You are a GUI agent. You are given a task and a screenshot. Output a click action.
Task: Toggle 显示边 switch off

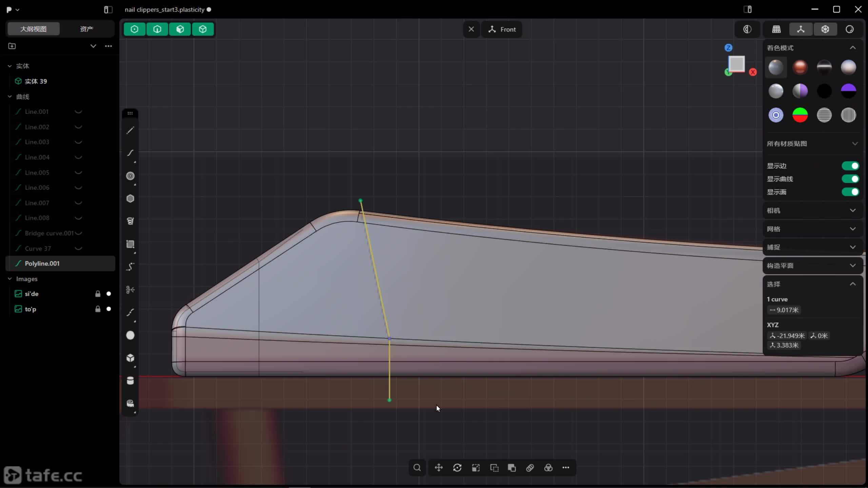850,166
